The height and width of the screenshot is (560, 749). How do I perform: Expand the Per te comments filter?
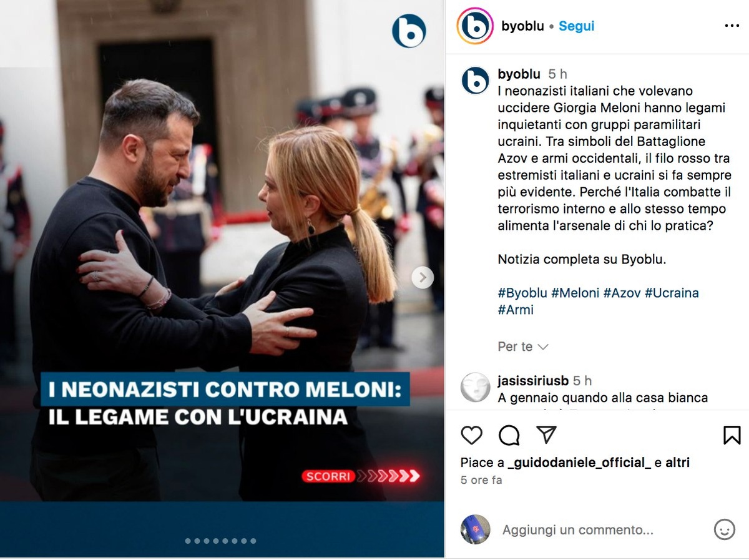coord(523,346)
